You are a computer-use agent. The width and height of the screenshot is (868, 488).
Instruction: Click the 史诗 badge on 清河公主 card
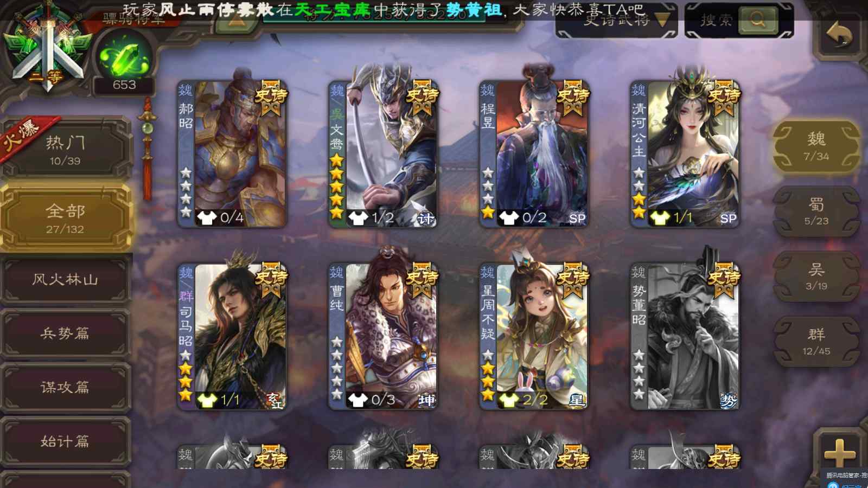click(x=724, y=98)
